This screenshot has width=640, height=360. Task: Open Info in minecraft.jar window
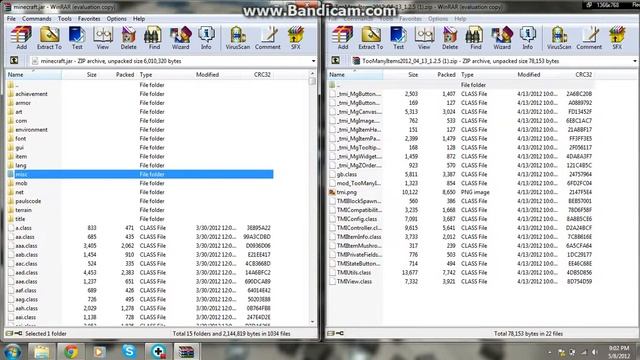206,38
